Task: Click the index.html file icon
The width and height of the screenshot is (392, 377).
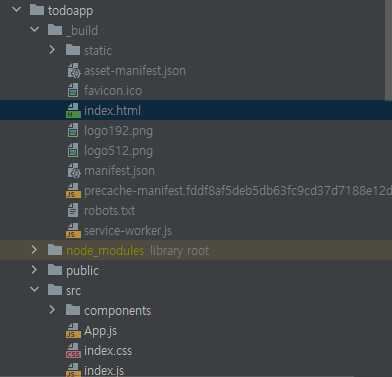Action: (x=73, y=111)
